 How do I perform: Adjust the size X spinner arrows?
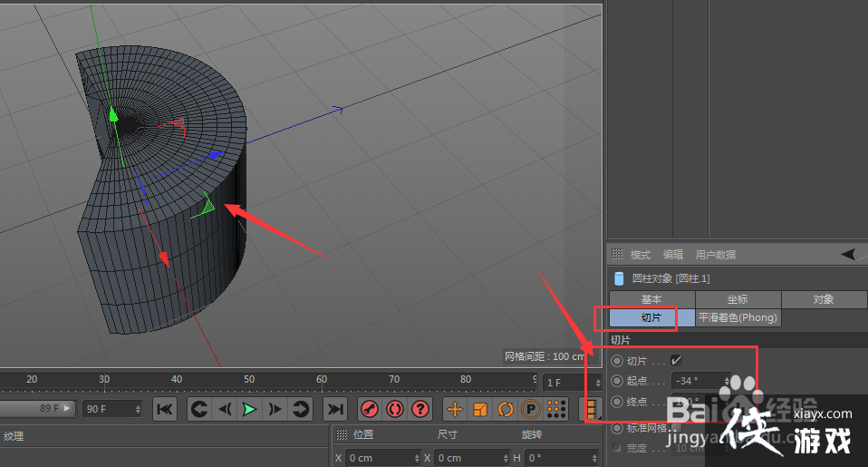click(506, 458)
